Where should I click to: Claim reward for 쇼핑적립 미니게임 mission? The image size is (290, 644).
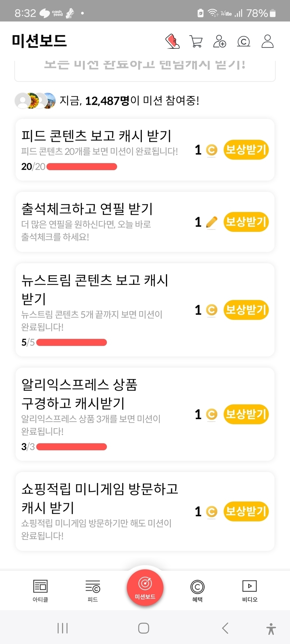(x=246, y=511)
